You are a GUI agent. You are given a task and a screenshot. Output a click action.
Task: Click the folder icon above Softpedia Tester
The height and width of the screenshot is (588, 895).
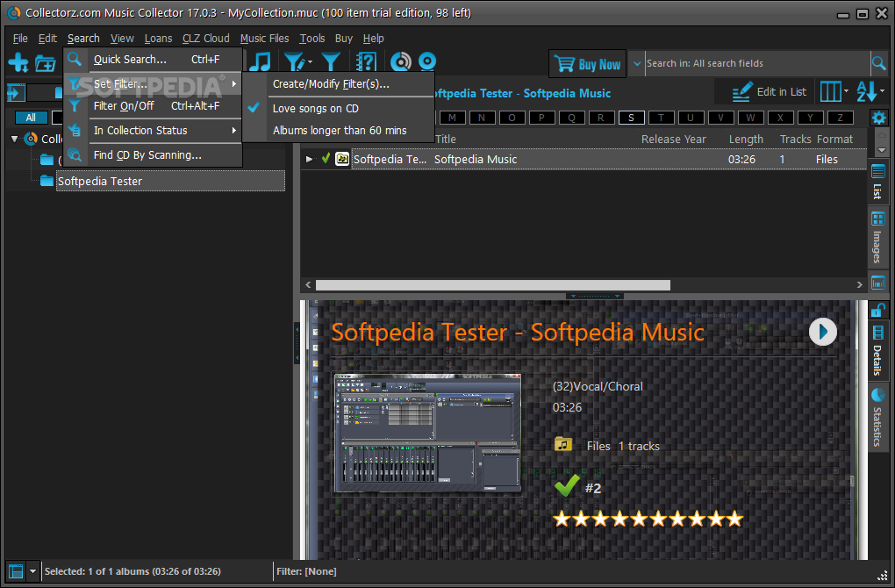(47, 159)
